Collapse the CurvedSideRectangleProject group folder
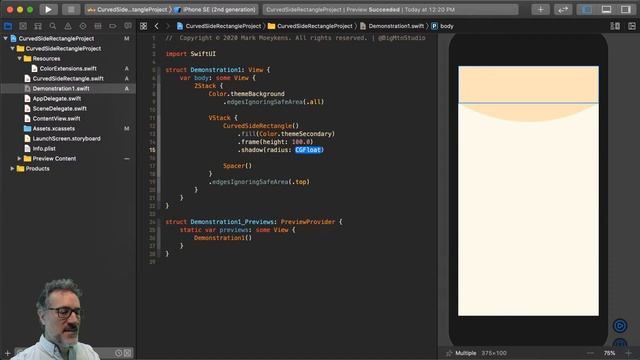This screenshot has width=640, height=360. coord(12,48)
